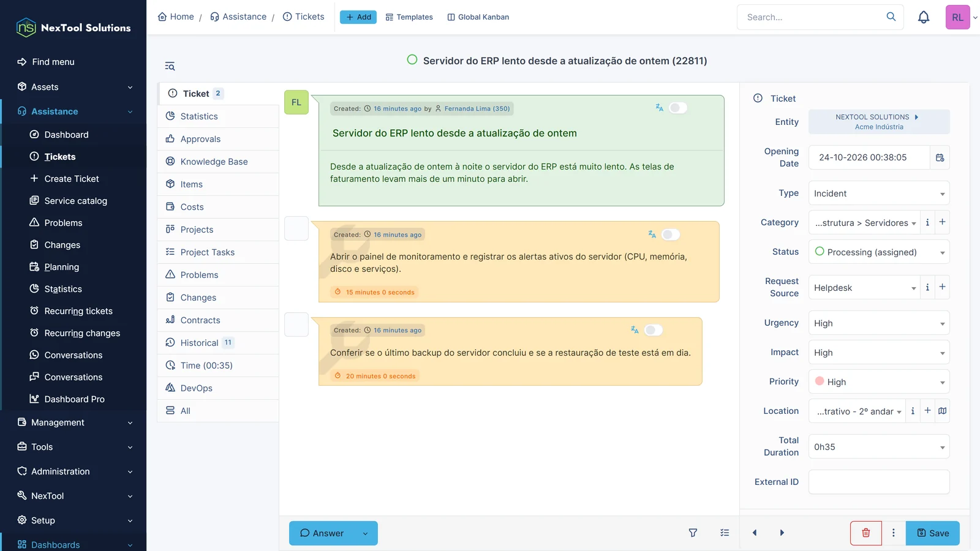
Task: Click the red delete trash button
Action: coord(866,533)
